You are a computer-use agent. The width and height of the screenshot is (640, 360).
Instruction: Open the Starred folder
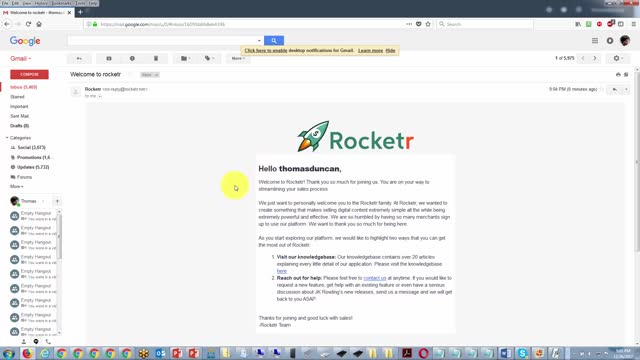pos(17,97)
